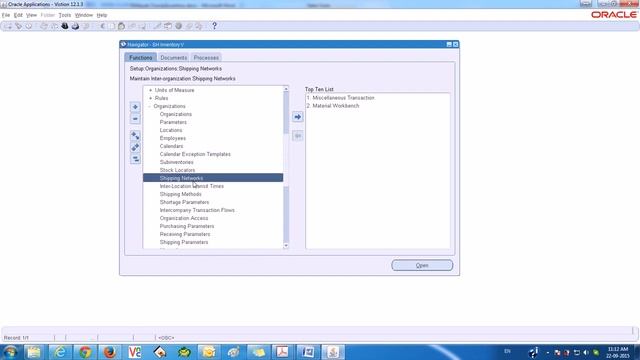
Task: Select the Subinventories tree item
Action: click(x=176, y=162)
